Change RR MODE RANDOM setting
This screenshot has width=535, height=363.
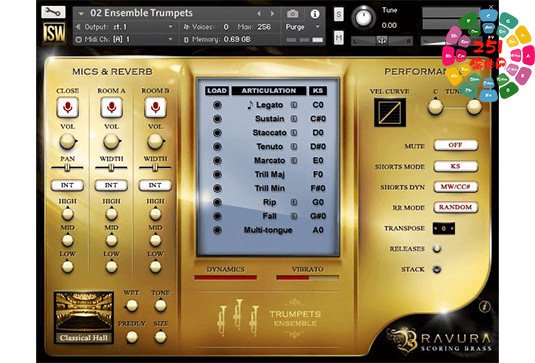456,207
